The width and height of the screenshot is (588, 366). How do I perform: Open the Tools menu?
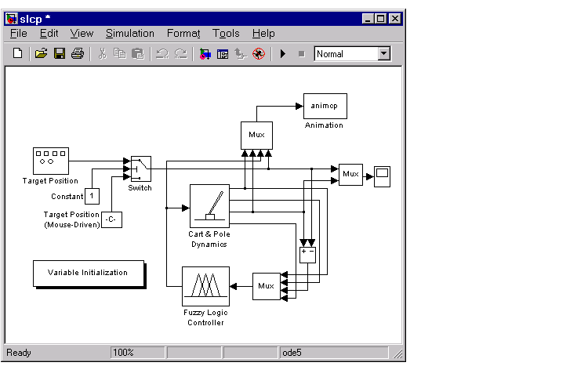226,34
